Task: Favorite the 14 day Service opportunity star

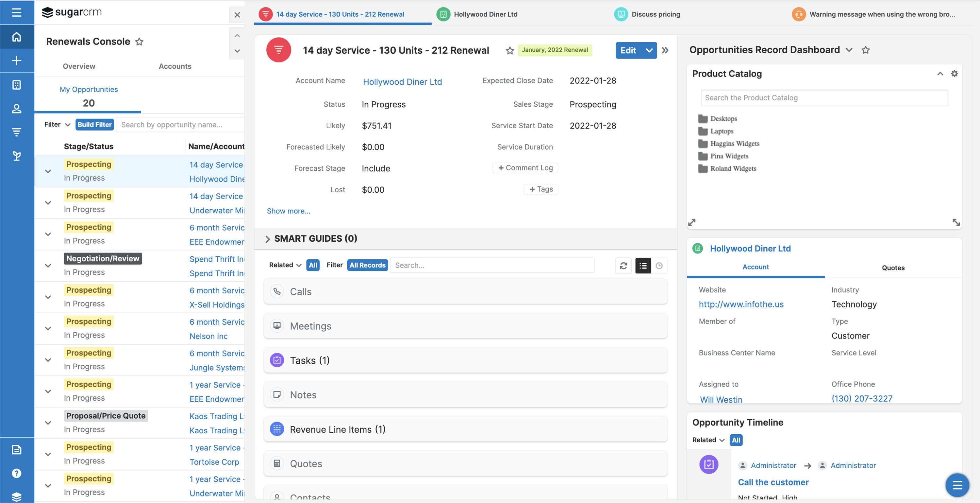Action: tap(510, 51)
